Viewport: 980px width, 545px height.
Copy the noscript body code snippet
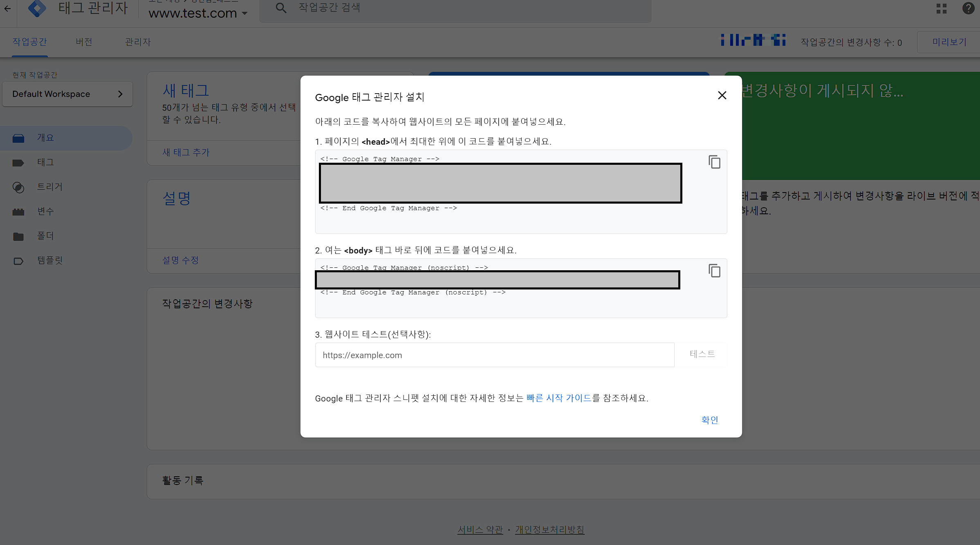(714, 271)
